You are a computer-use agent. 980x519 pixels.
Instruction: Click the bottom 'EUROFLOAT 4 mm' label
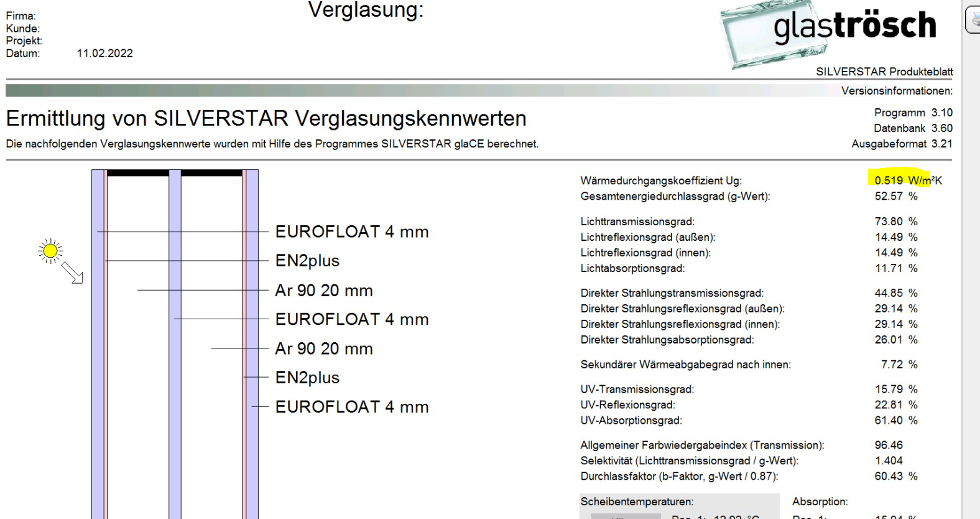(x=352, y=407)
